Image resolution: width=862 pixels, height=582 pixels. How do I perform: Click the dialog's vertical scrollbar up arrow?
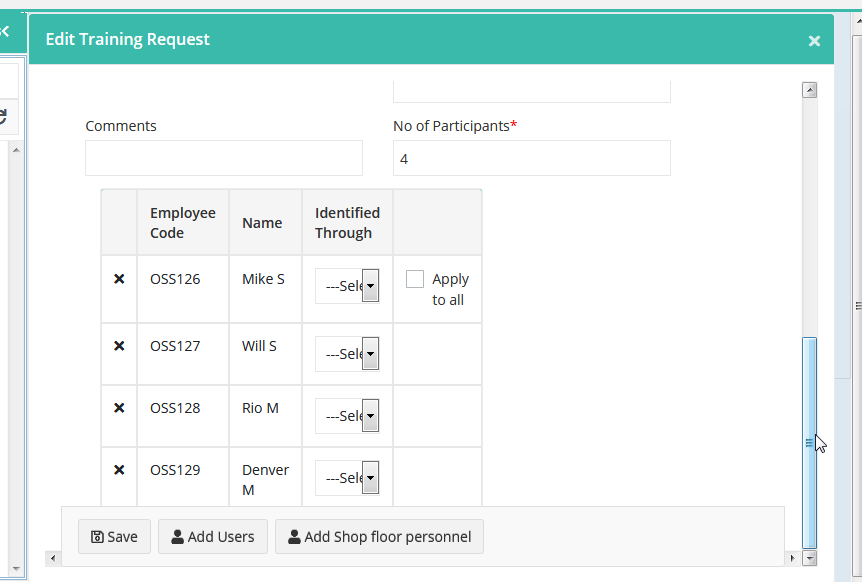(x=809, y=90)
